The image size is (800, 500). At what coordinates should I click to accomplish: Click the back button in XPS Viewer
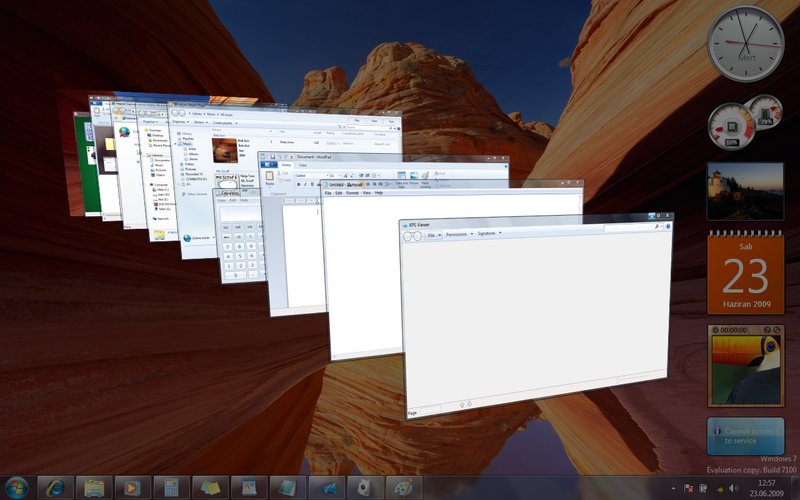pyautogui.click(x=408, y=237)
